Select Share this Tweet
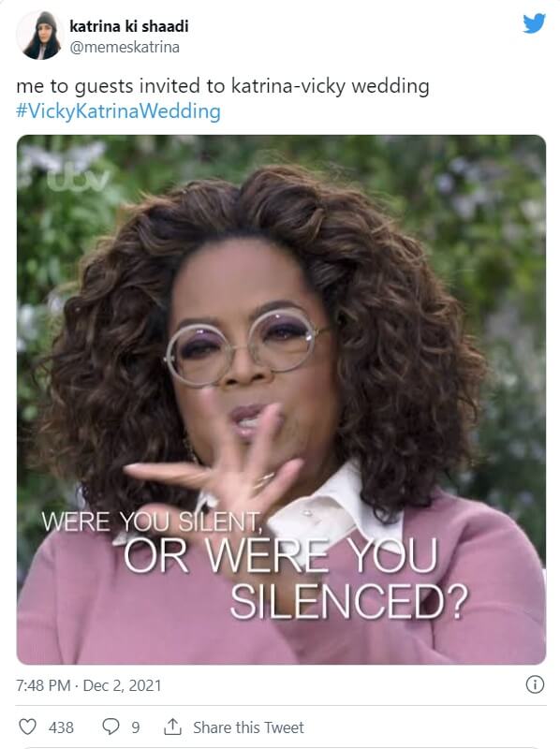Viewport: 560px width, 749px height. 248,727
